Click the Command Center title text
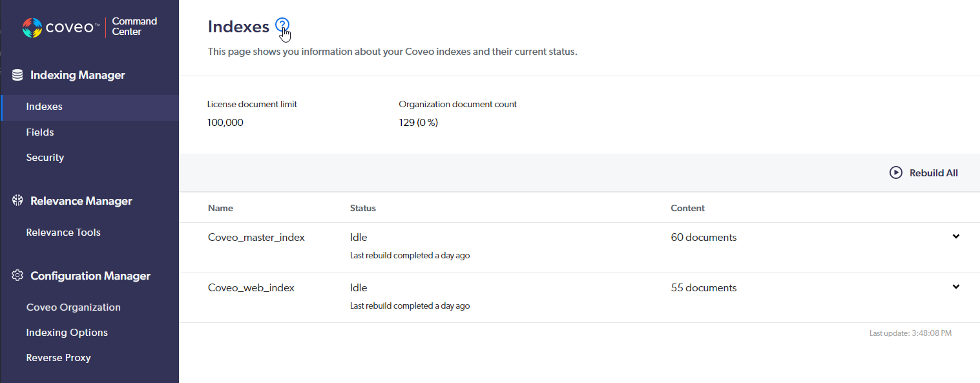The height and width of the screenshot is (383, 980). tap(134, 26)
